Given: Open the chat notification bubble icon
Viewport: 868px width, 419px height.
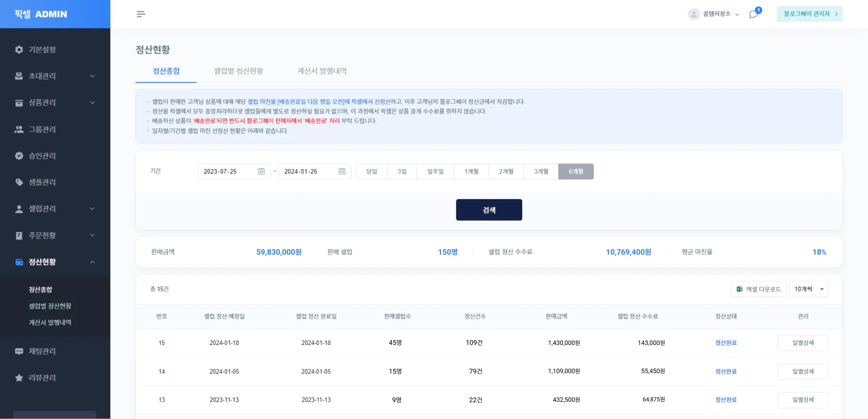Looking at the screenshot, I should point(754,14).
